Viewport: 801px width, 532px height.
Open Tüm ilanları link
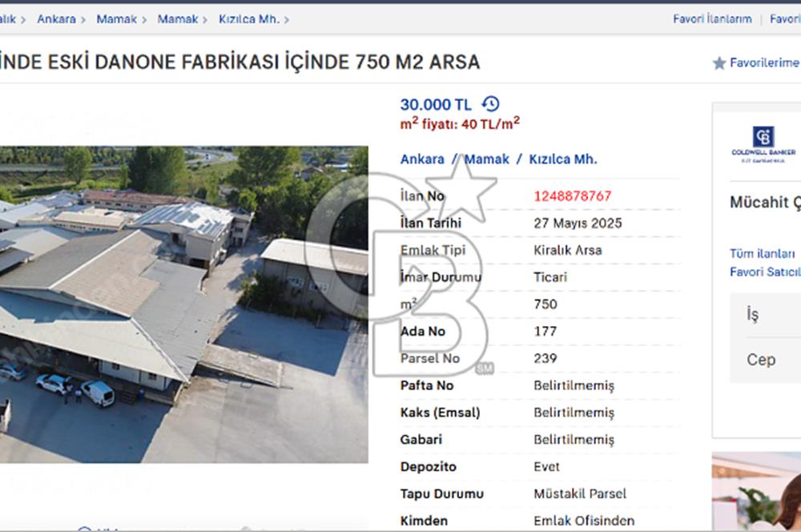(762, 253)
